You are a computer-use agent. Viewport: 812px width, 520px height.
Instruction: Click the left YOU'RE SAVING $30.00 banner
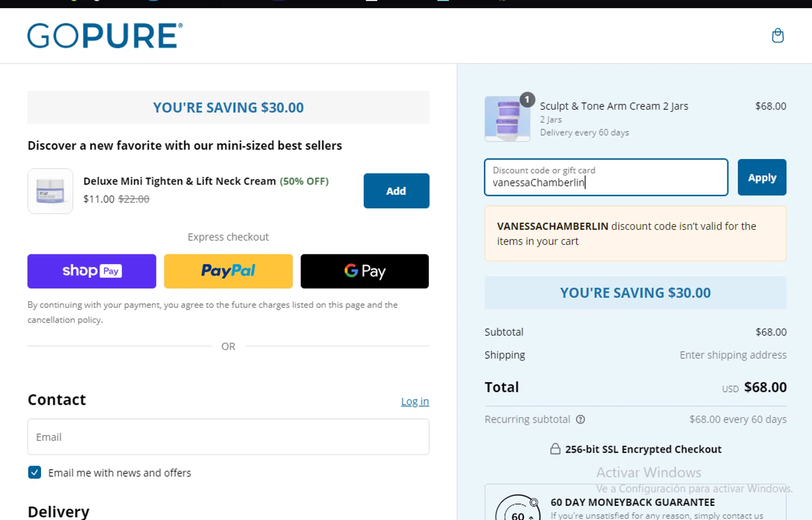[x=228, y=108]
